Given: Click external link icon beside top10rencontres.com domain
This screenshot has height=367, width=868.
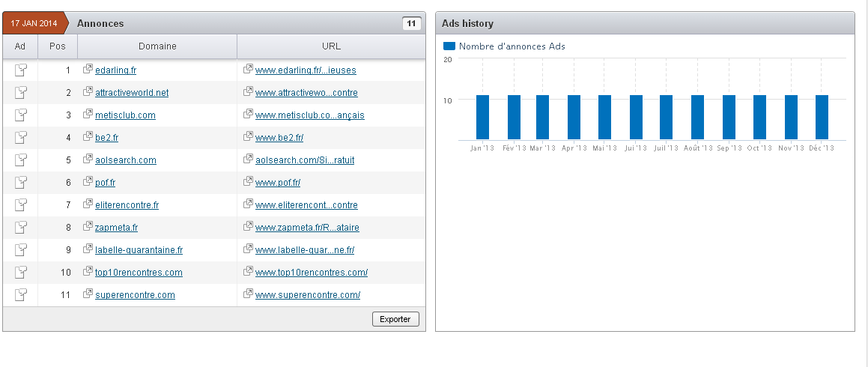Looking at the screenshot, I should [x=88, y=271].
